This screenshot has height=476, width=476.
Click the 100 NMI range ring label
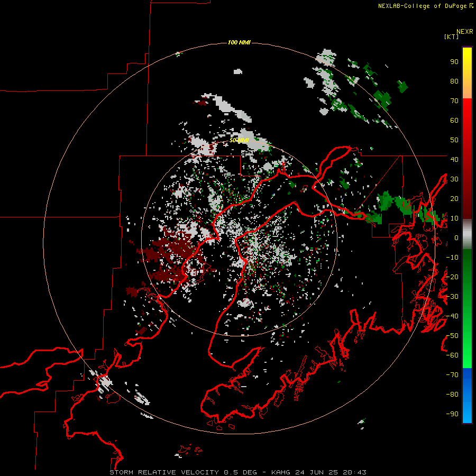[239, 42]
